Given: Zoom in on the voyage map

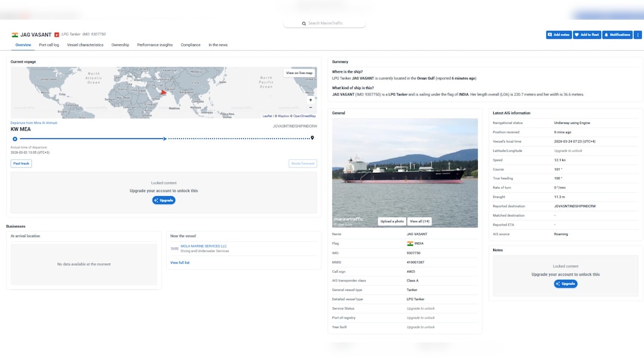Looking at the screenshot, I should tap(310, 100).
